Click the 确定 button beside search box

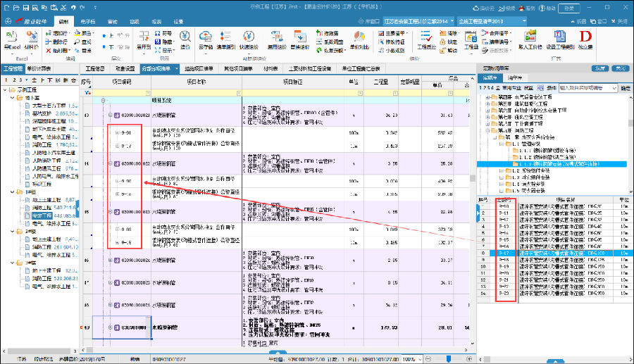(x=625, y=89)
